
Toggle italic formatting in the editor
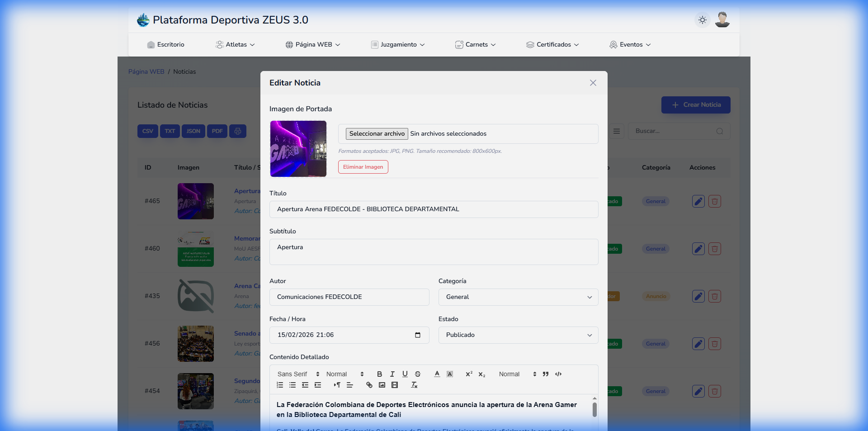(392, 374)
